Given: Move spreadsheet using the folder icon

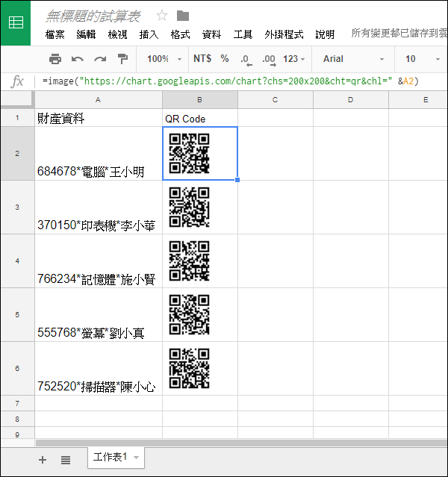Looking at the screenshot, I should [x=183, y=16].
